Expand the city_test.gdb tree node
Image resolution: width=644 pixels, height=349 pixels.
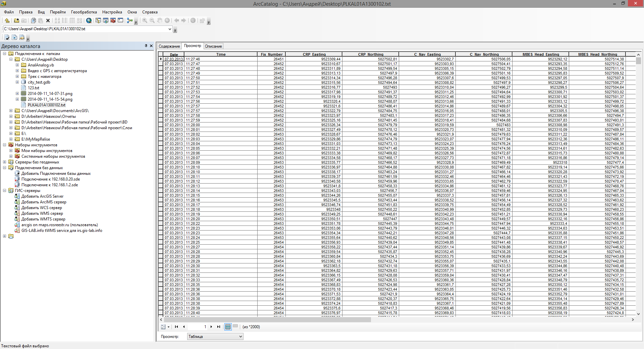[x=17, y=82]
